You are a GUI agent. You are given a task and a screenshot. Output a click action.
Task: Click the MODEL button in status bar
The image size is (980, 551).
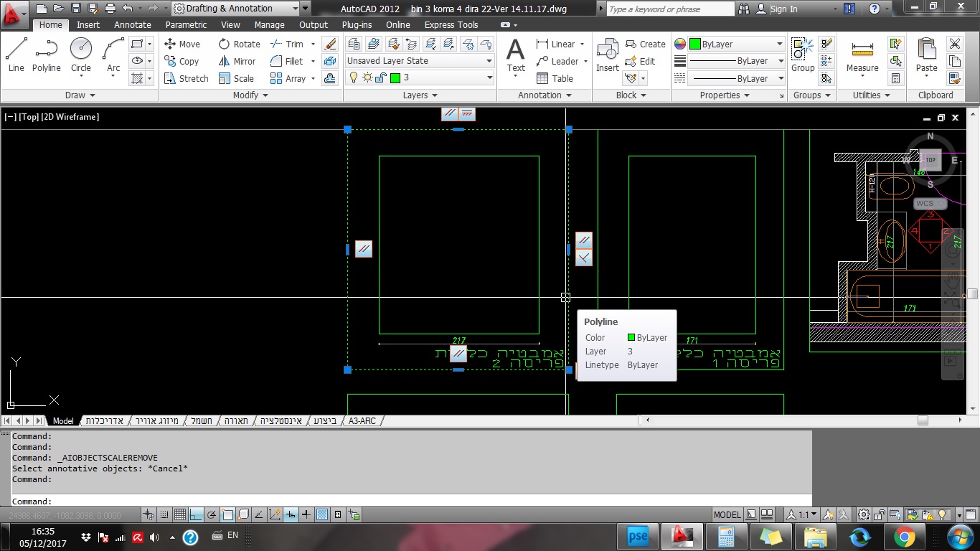tap(727, 514)
